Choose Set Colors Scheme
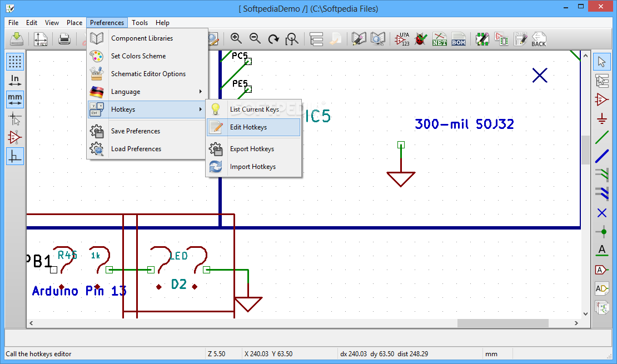The width and height of the screenshot is (617, 364). point(147,56)
